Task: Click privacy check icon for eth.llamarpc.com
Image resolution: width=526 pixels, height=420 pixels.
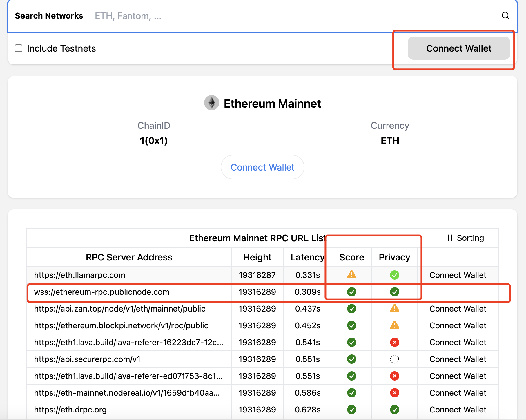Action: [395, 275]
